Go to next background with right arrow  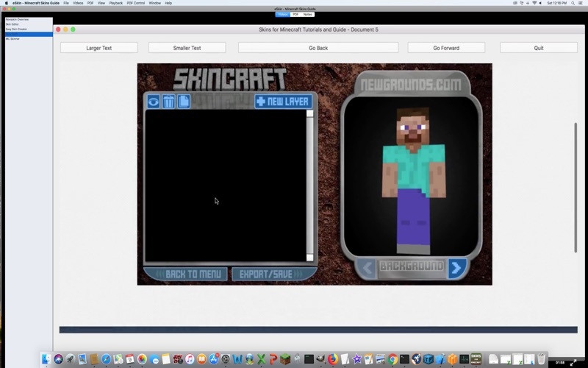coord(456,268)
